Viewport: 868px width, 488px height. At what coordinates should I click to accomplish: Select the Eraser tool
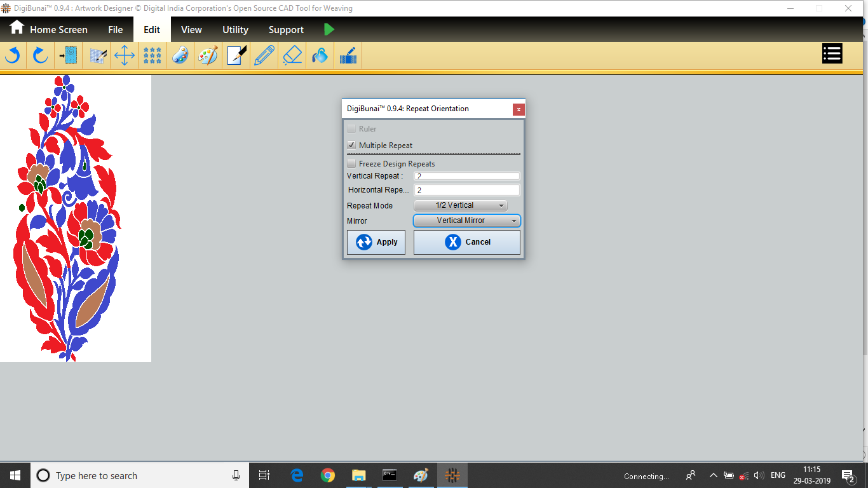[292, 55]
